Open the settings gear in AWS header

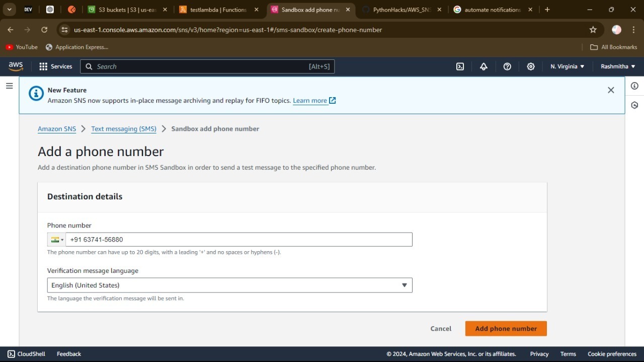[531, 66]
